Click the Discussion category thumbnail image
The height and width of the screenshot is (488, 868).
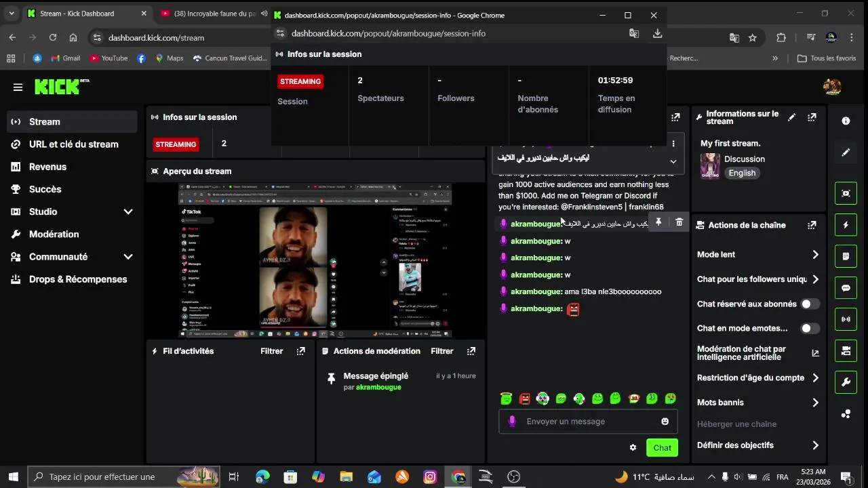[711, 166]
